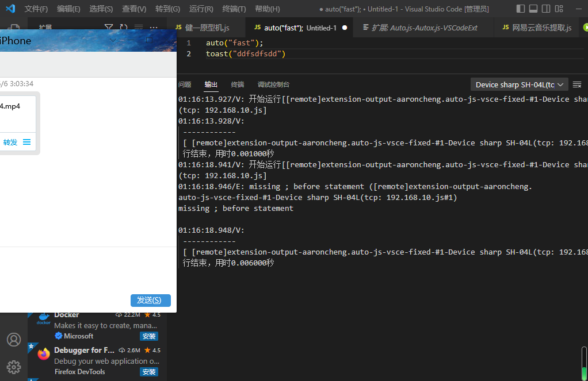Viewport: 588px width, 381px height.
Task: Click the VS Code logo icon
Action: coord(10,8)
